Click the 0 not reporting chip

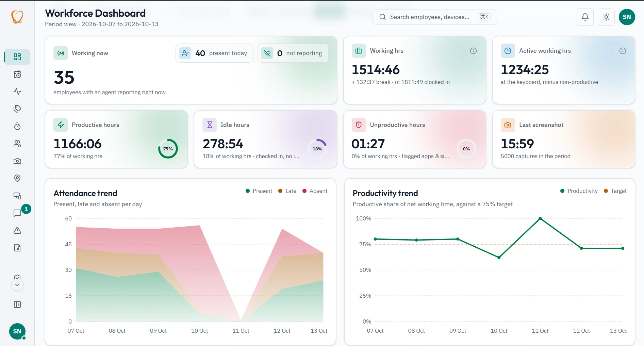pyautogui.click(x=293, y=53)
